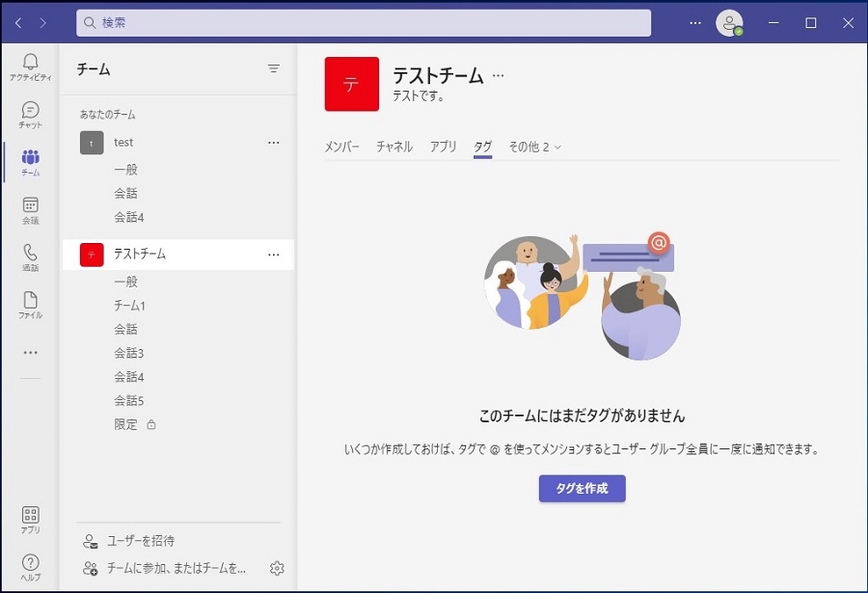Viewport: 868px width, 593px height.
Task: Open the アクティビティ (Activity) bell icon
Action: coord(31,67)
